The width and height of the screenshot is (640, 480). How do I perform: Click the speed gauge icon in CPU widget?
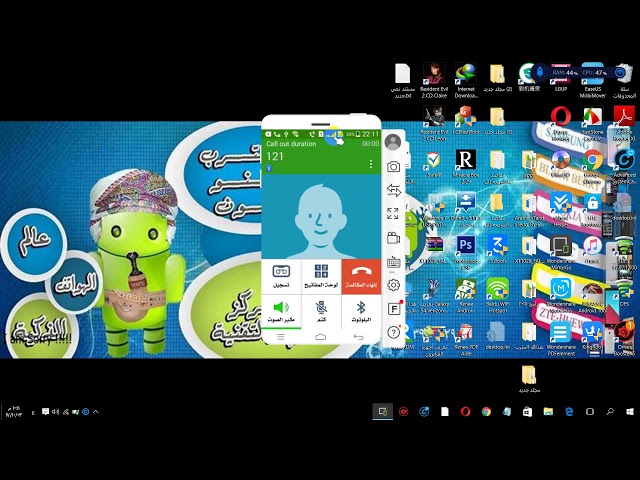[x=620, y=72]
